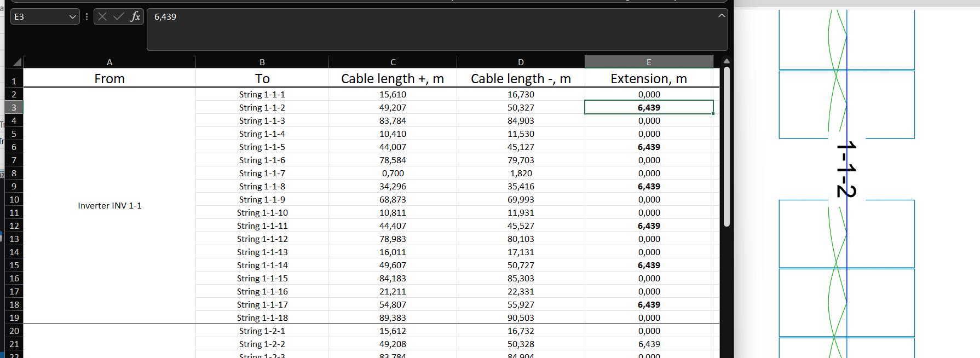This screenshot has width=980, height=358.
Task: Click the 'String 1-1-18' cell
Action: [x=262, y=317]
